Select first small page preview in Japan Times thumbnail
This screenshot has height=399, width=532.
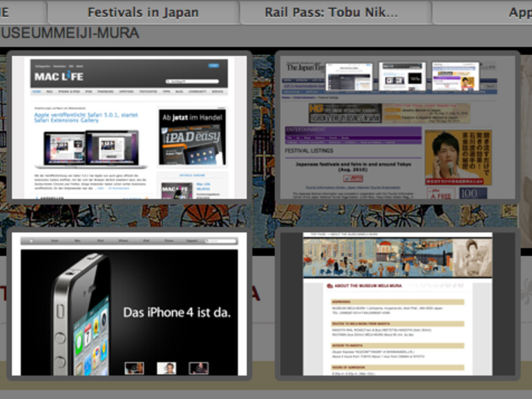(x=349, y=77)
